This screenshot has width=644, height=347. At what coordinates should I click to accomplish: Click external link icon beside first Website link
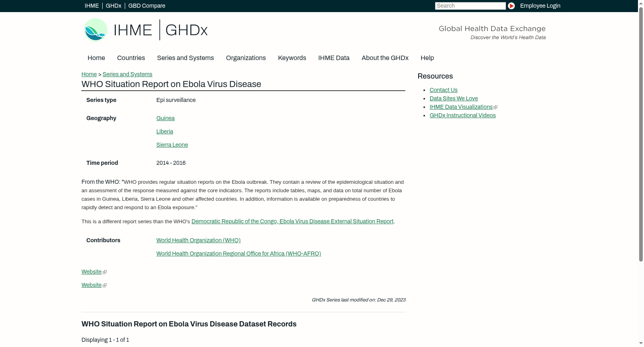(x=105, y=272)
